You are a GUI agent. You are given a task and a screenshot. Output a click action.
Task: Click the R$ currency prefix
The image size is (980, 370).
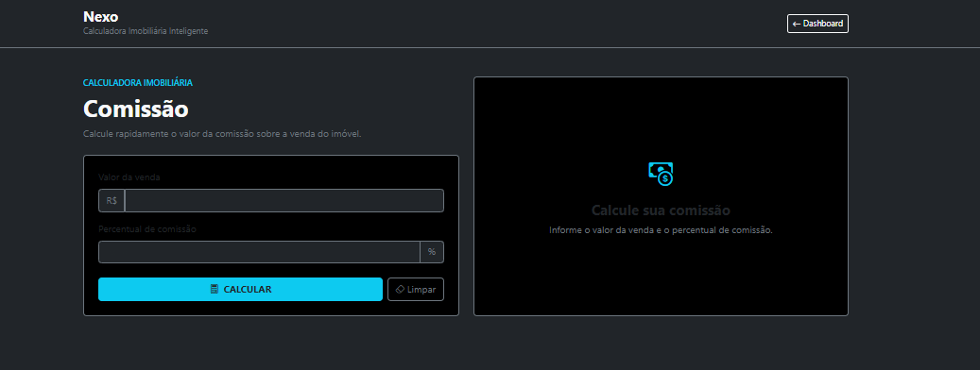tap(112, 201)
